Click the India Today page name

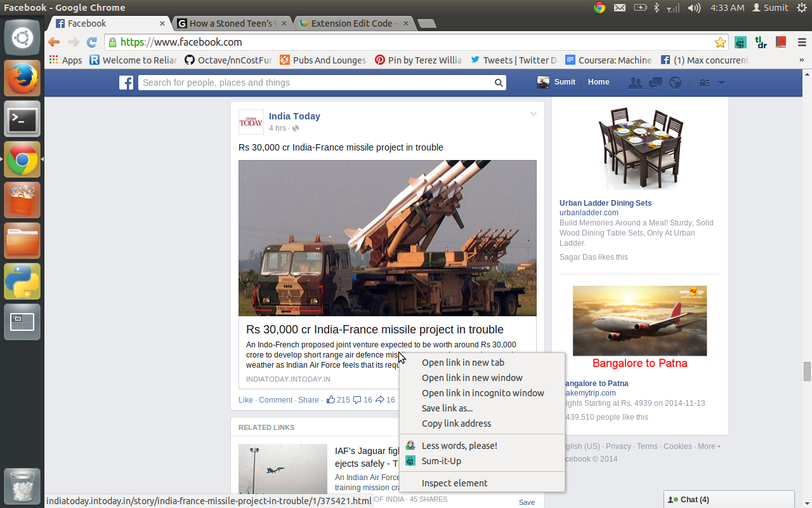pyautogui.click(x=294, y=116)
